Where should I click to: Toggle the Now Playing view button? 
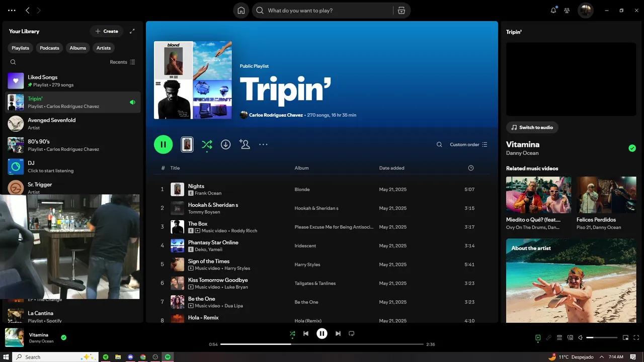tap(538, 337)
